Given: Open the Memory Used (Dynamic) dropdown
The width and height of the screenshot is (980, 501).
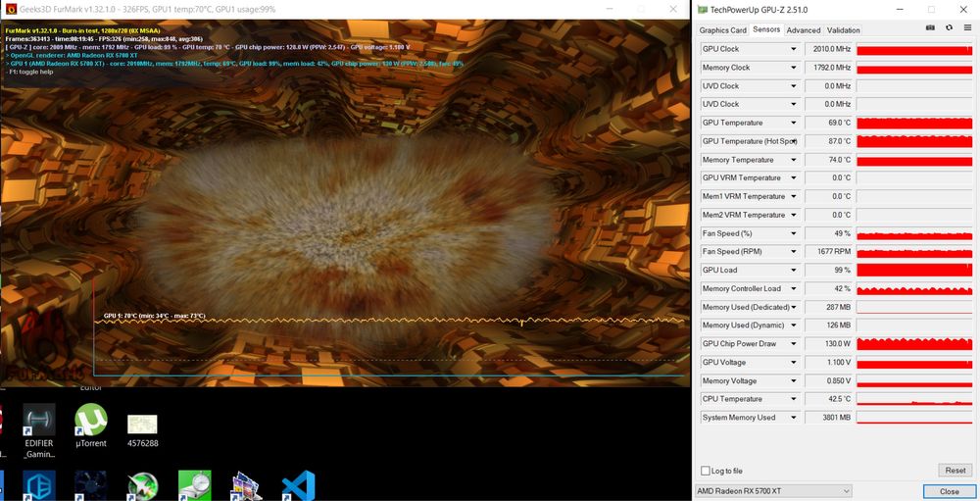Looking at the screenshot, I should coord(794,326).
